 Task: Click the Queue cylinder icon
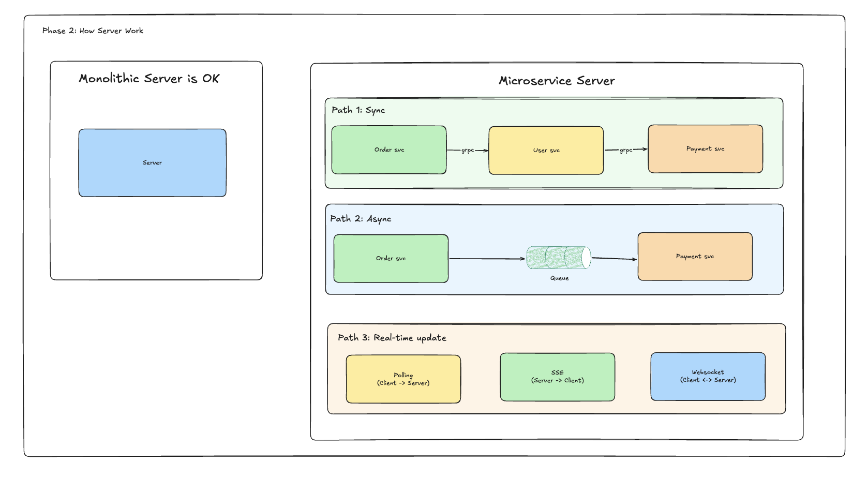pos(559,258)
